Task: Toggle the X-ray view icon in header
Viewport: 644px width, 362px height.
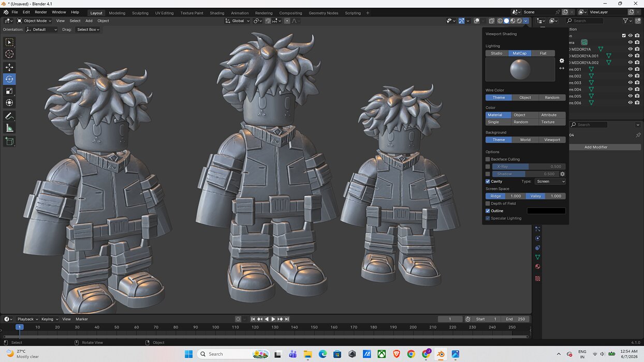Action: 491,21
